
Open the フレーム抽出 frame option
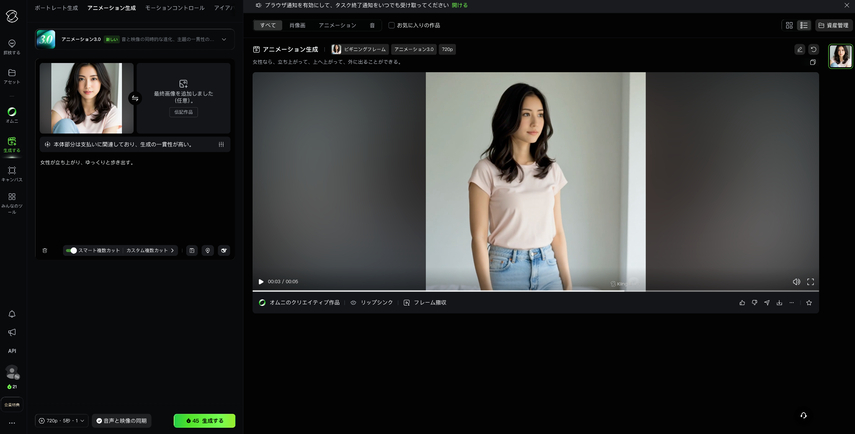(425, 303)
